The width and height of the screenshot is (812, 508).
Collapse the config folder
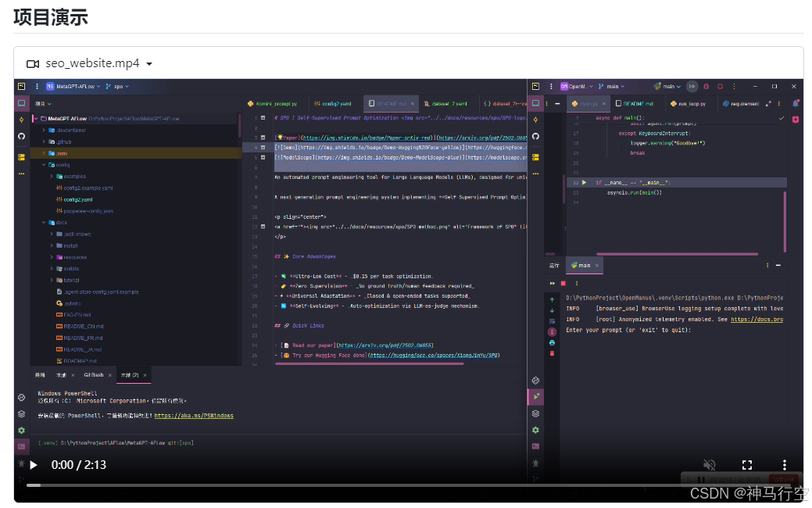(x=44, y=165)
